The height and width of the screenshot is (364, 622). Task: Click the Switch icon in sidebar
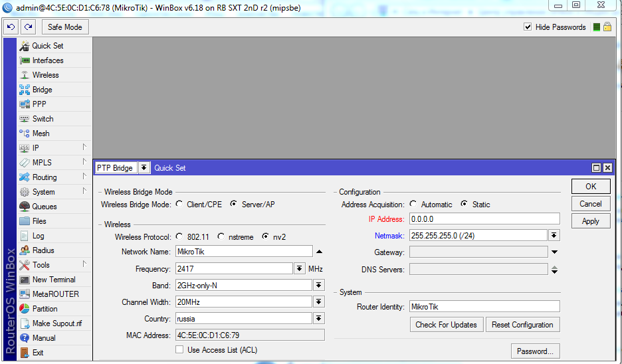click(25, 119)
